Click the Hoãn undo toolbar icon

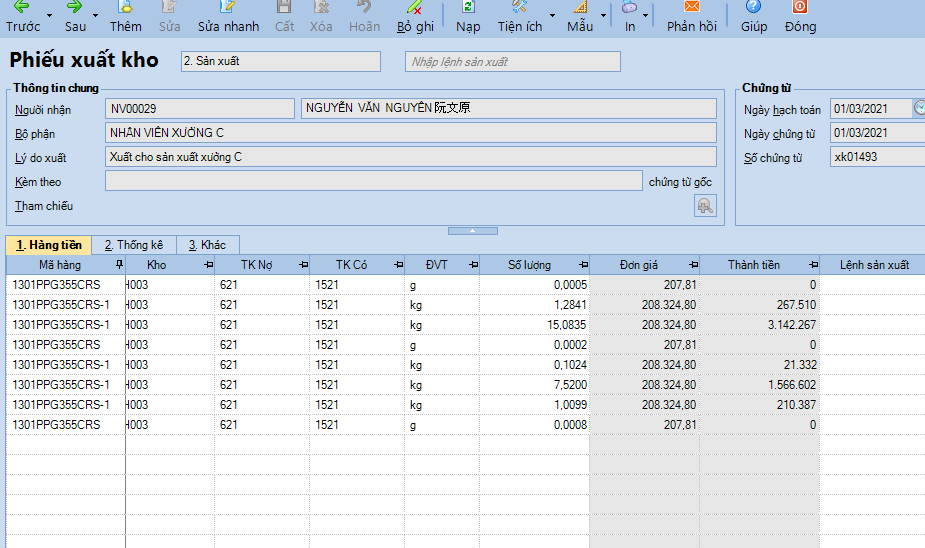pos(364,17)
